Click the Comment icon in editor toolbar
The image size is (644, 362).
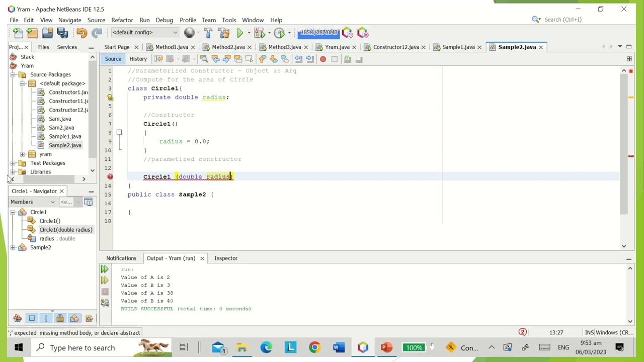pyautogui.click(x=347, y=59)
